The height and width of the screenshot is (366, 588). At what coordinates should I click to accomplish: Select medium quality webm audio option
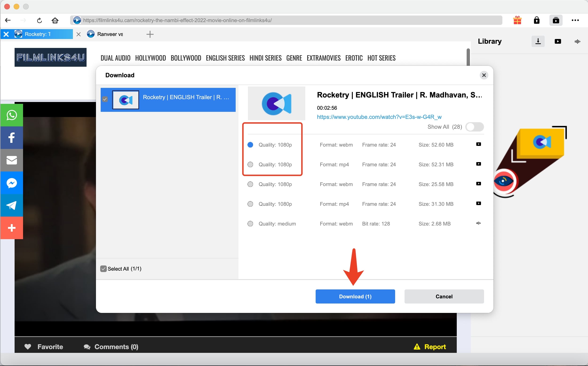click(x=250, y=224)
